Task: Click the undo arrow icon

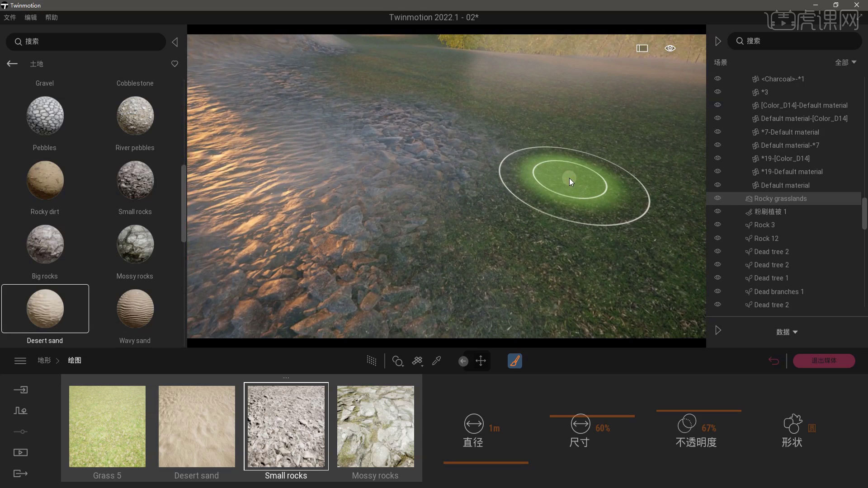Action: coord(774,361)
